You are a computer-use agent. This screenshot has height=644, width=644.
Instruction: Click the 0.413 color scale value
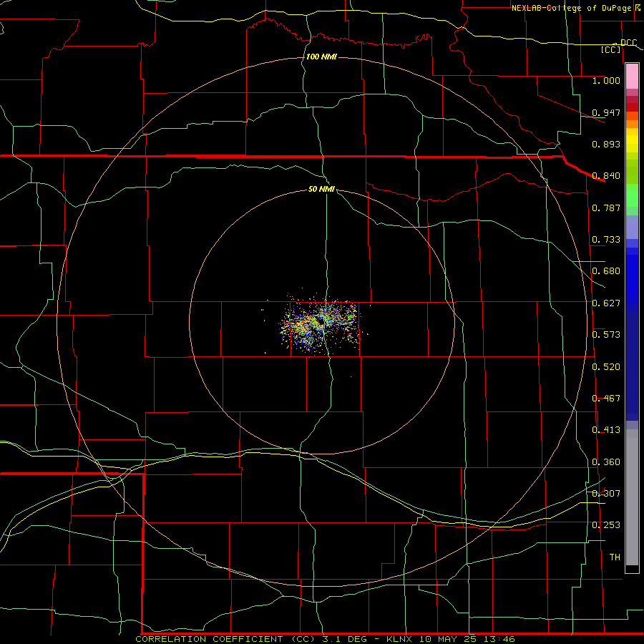click(x=606, y=430)
